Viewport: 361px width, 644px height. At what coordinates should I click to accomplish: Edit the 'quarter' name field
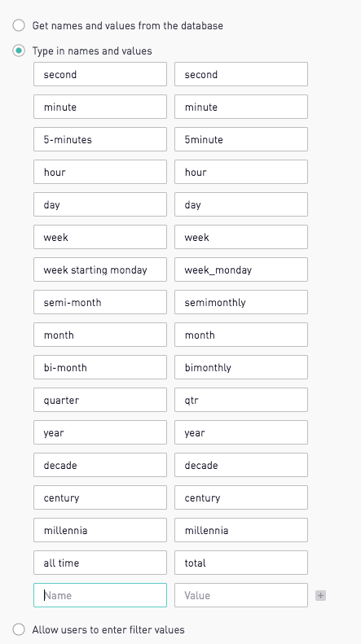(100, 400)
